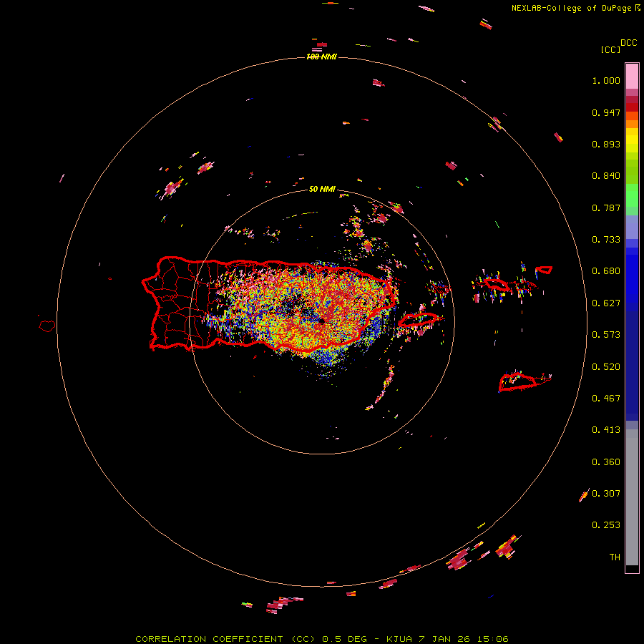Select the 0.947 scale value
The image size is (644, 644).
[x=606, y=112]
